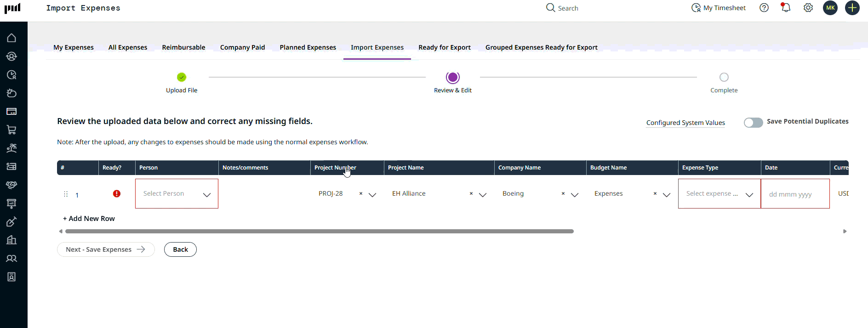The image size is (868, 328).
Task: Open the settings gear icon
Action: point(808,8)
